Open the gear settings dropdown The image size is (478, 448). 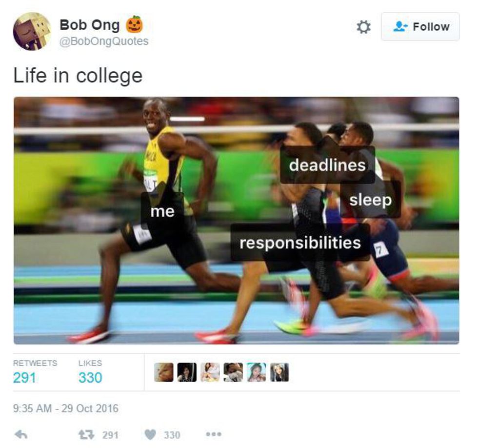[x=363, y=27]
